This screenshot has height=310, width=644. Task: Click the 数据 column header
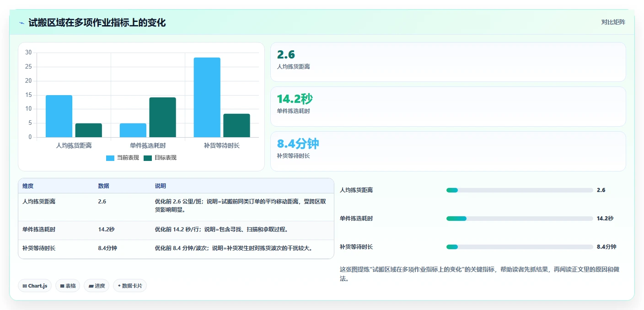103,186
